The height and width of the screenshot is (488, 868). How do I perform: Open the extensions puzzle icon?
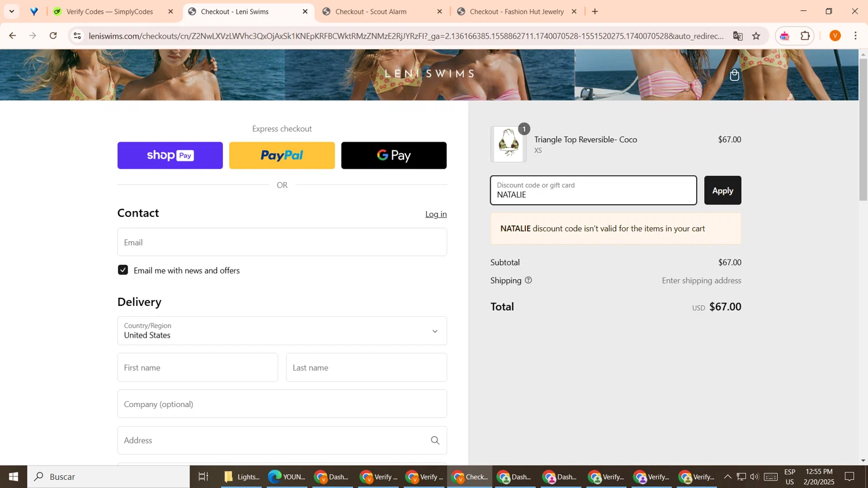pos(805,36)
